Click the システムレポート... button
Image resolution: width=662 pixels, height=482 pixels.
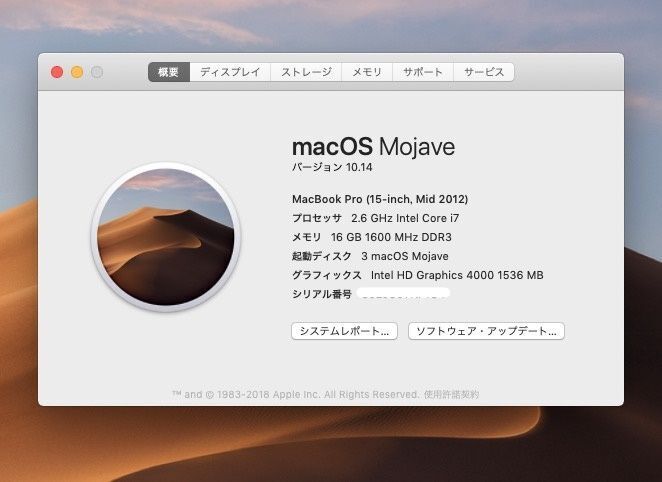tap(344, 331)
